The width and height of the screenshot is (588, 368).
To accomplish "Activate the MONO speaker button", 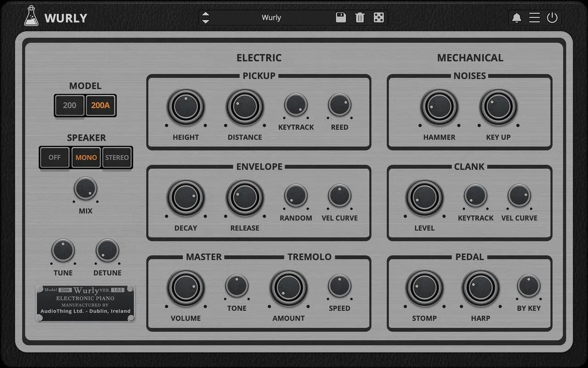I will point(86,158).
